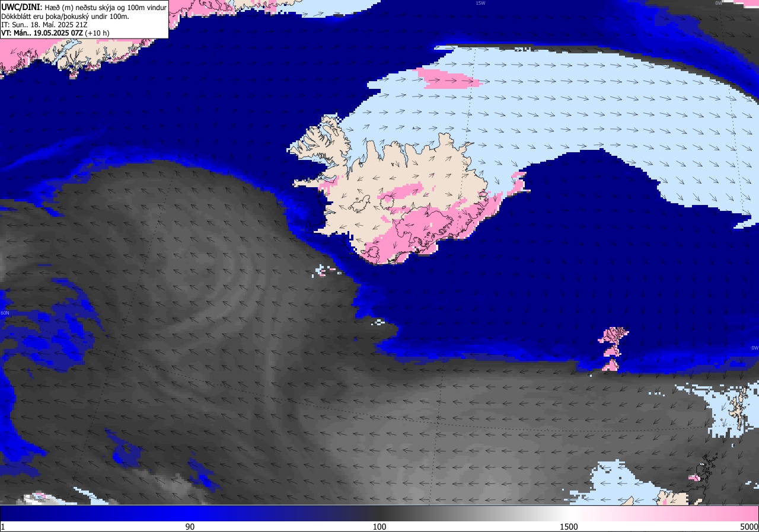Screen dimensions: 759x532
Task: Click the "Dökkblátt eru þoka/þokuský undir 100m." line
Action: coord(65,16)
